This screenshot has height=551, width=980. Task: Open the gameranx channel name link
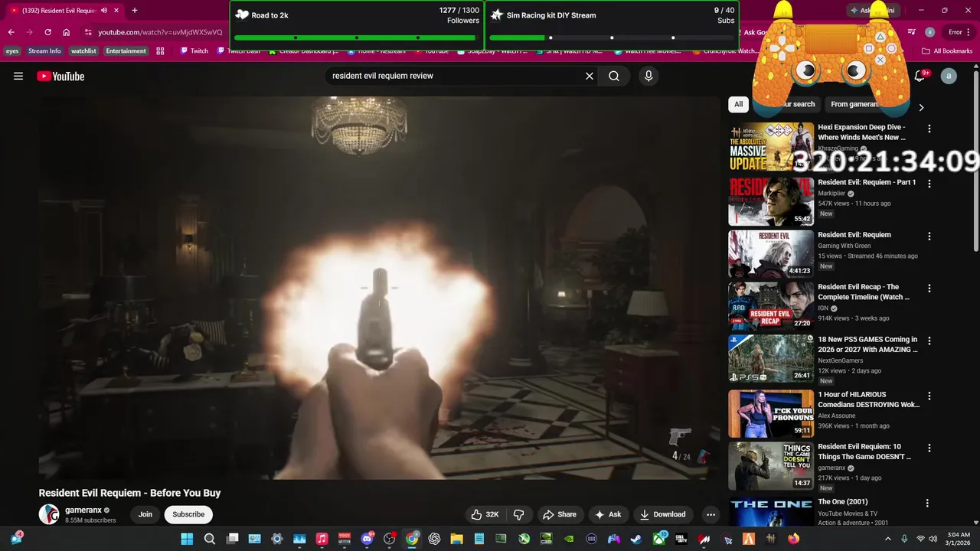coord(83,510)
